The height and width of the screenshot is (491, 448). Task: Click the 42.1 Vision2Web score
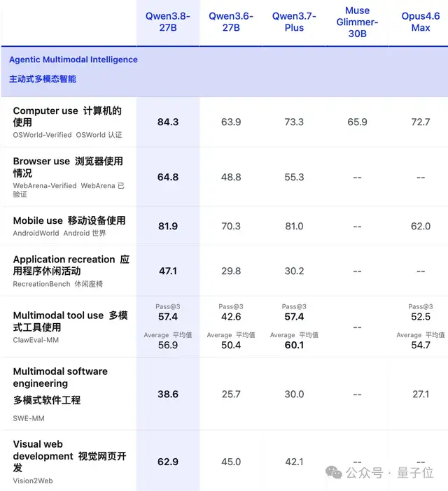pos(294,462)
